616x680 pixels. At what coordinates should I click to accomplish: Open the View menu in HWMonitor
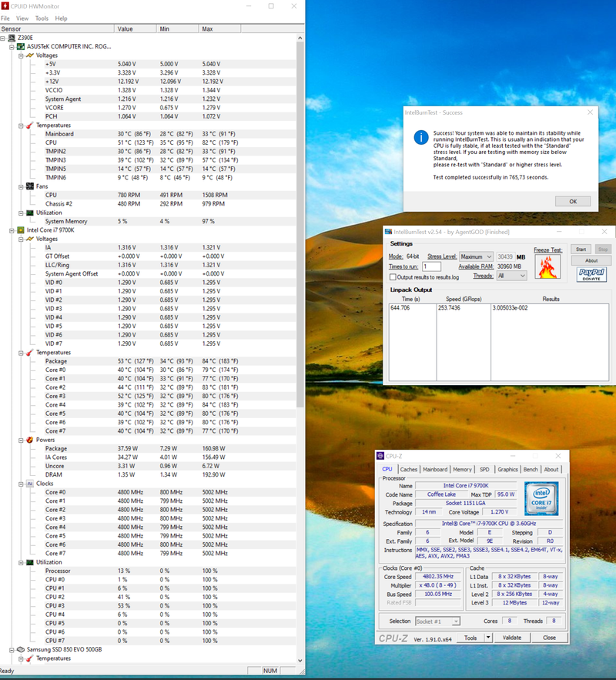pyautogui.click(x=22, y=18)
